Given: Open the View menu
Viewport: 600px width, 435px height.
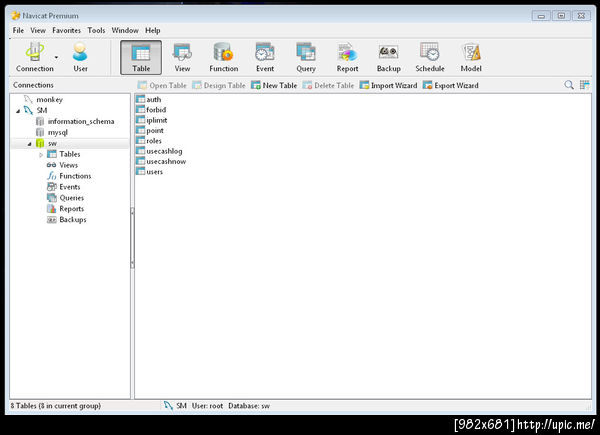Looking at the screenshot, I should [38, 30].
